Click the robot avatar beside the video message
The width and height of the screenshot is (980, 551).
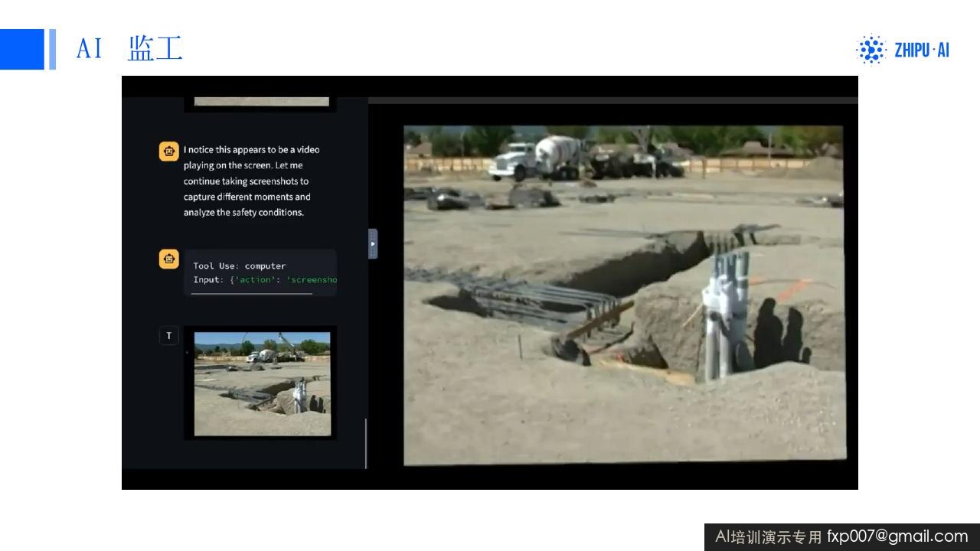[169, 152]
